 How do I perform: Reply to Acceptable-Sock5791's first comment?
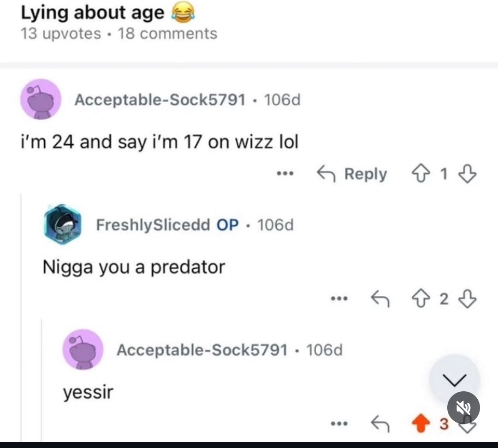[352, 174]
